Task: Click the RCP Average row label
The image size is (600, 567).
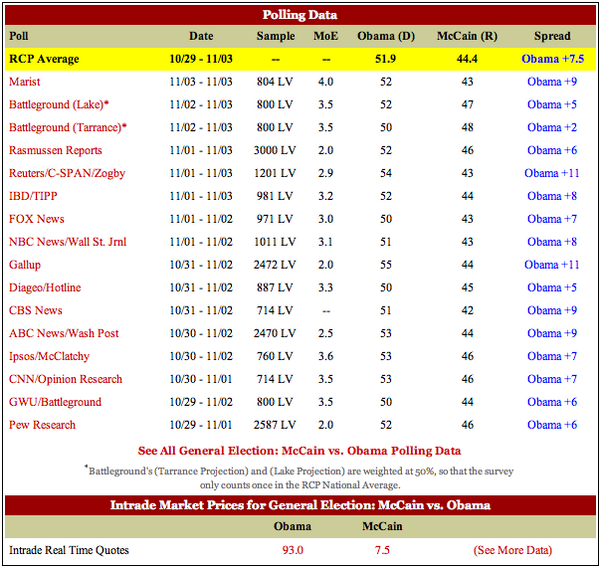Action: [x=44, y=59]
